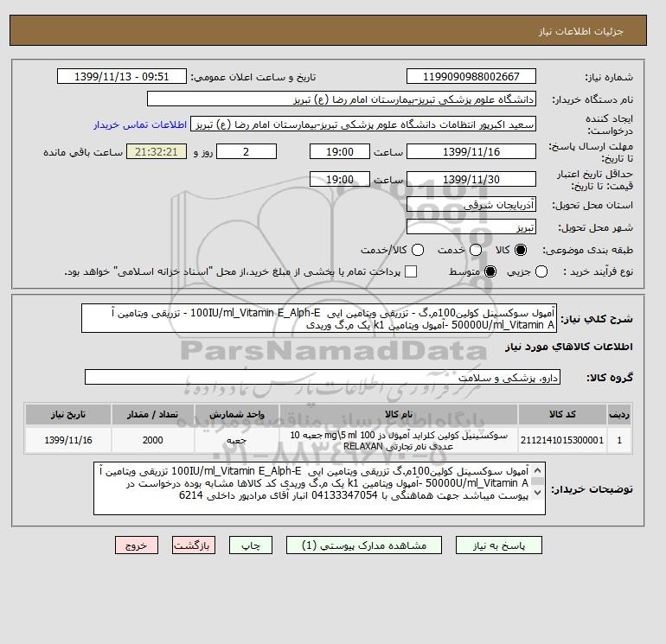Click the request creator name field
The height and width of the screenshot is (644, 666).
363,124
